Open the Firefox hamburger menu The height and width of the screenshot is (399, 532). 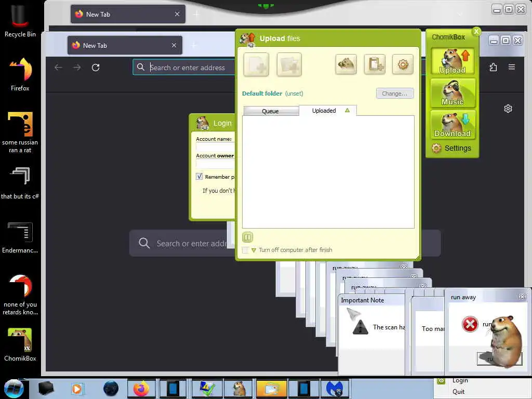(512, 67)
